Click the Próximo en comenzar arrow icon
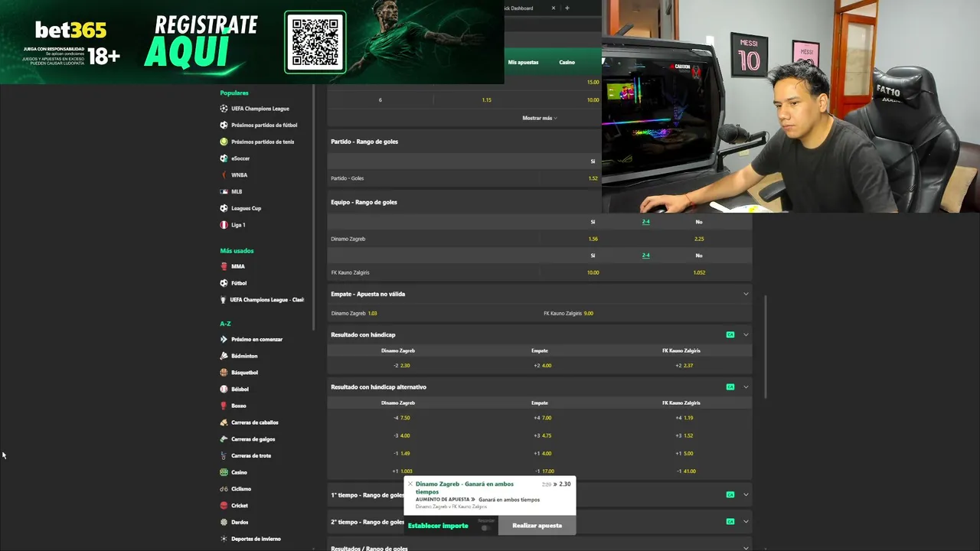 click(x=224, y=339)
